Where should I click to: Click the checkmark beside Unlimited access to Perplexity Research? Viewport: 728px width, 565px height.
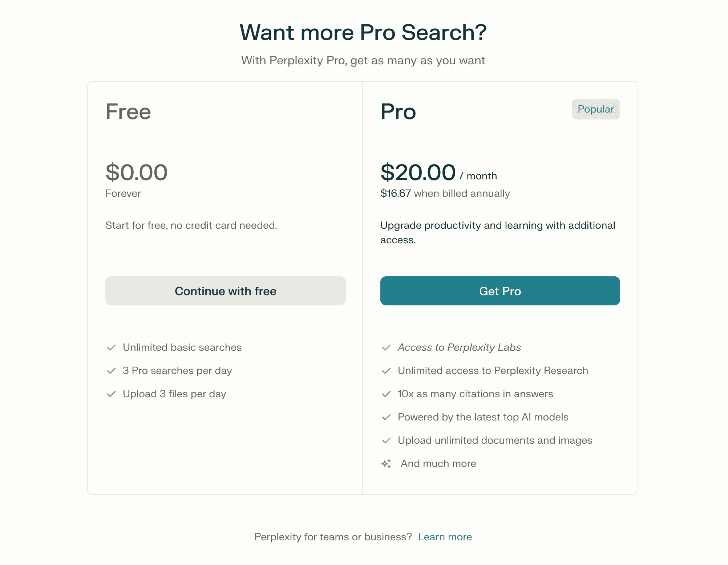(386, 371)
